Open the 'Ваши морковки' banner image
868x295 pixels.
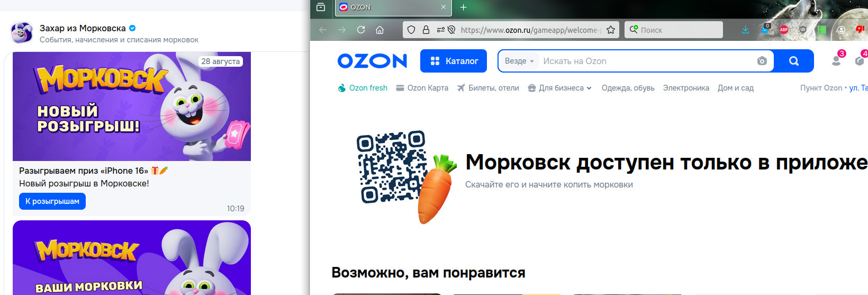[x=132, y=257]
